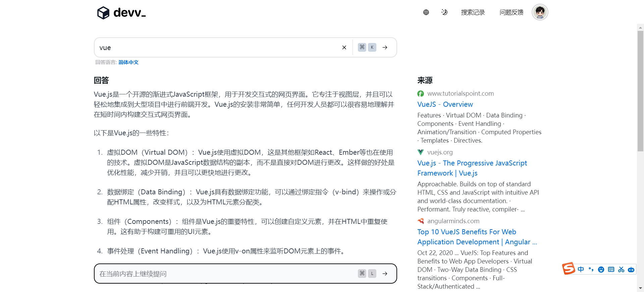Switch Sogou input 中 language mode
This screenshot has width=644, height=292.
(x=581, y=270)
